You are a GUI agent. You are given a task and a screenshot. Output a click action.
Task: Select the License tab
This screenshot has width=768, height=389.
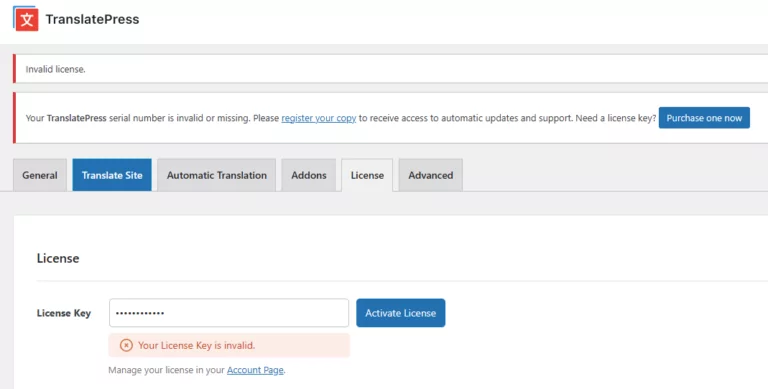(x=367, y=175)
